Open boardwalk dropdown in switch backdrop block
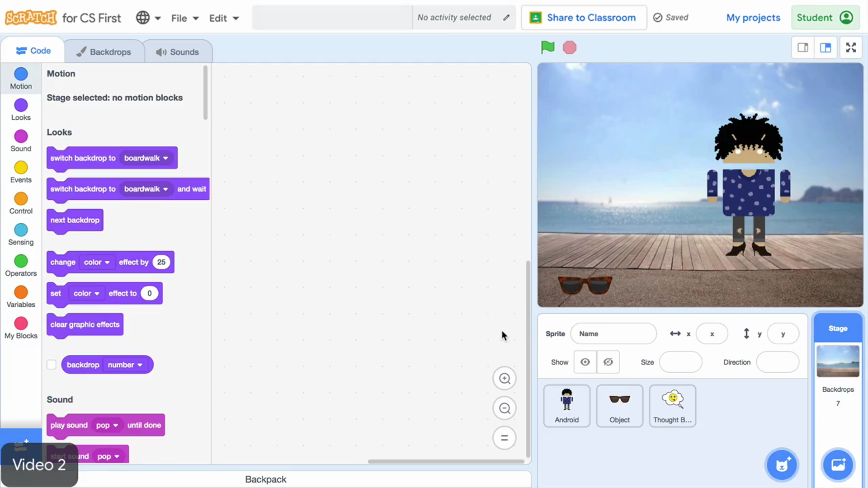Viewport: 868px width, 488px height. pyautogui.click(x=146, y=158)
